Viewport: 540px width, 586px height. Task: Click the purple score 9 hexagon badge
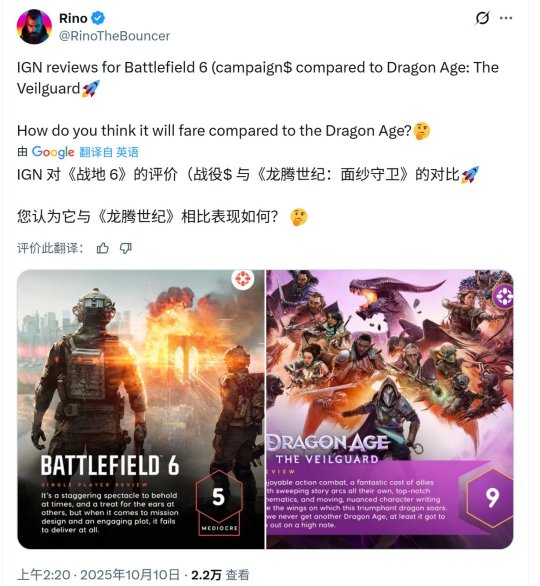490,498
